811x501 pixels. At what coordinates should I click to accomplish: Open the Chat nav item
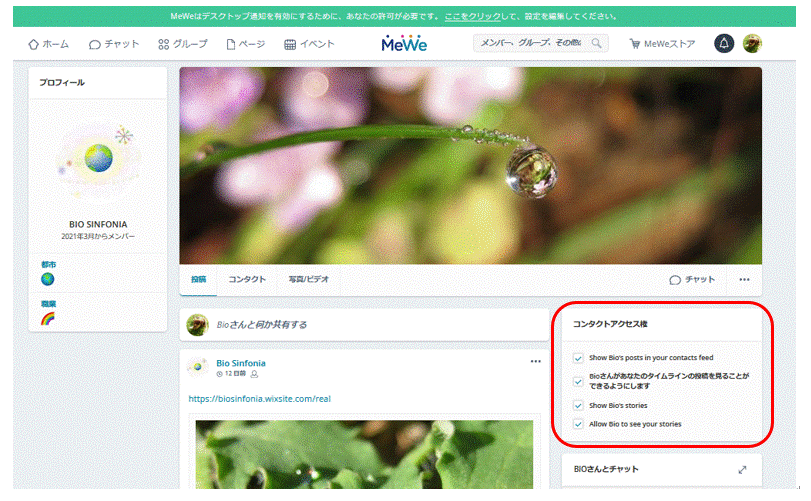click(114, 44)
